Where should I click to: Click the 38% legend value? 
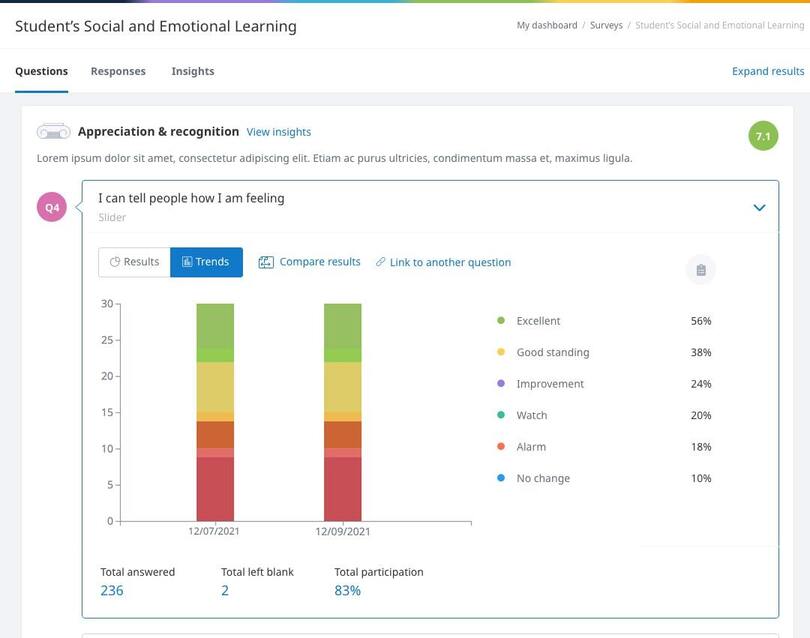(701, 352)
